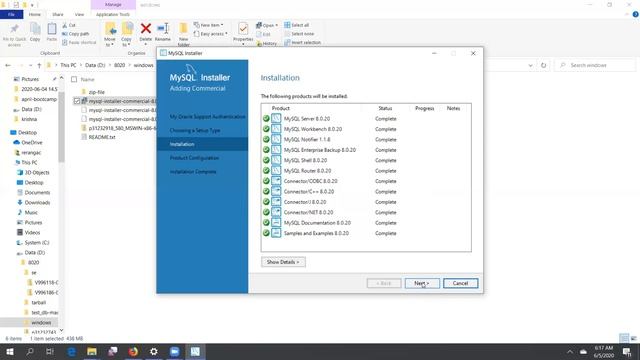Select the Samples and Examples product icon
The image size is (640, 360).
276,233
